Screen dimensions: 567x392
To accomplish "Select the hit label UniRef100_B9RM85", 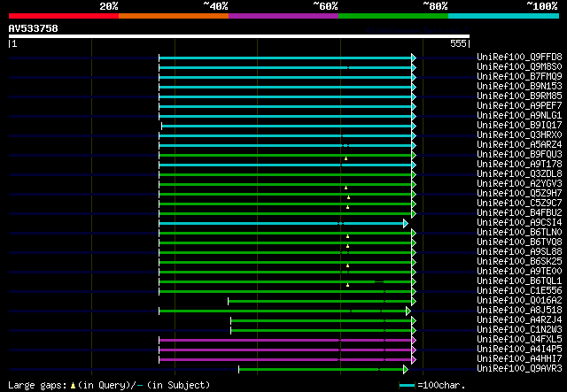I will coord(519,96).
